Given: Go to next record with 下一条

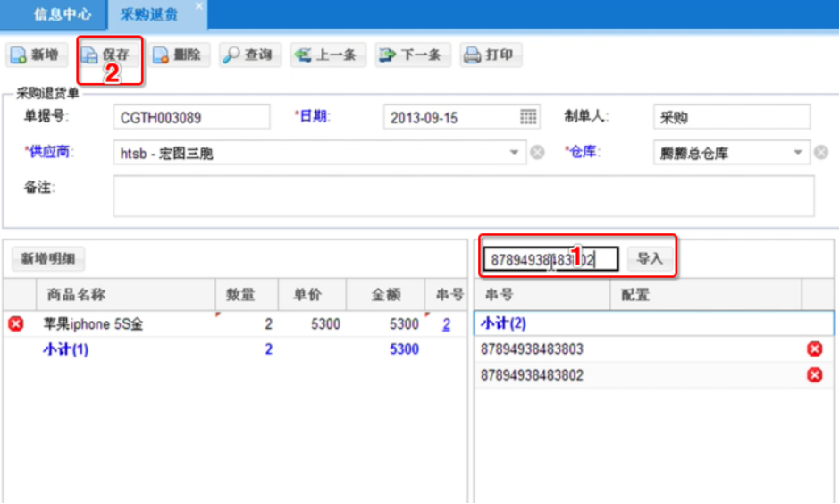Looking at the screenshot, I should [x=411, y=55].
